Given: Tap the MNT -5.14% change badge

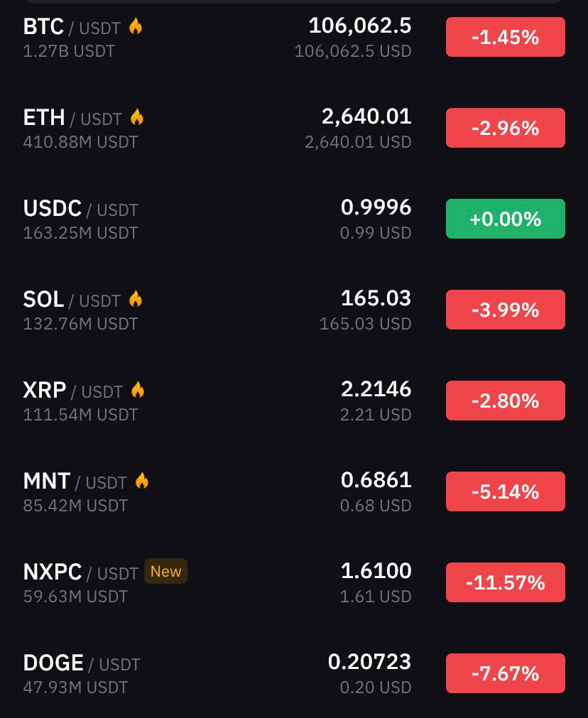Looking at the screenshot, I should [x=506, y=491].
